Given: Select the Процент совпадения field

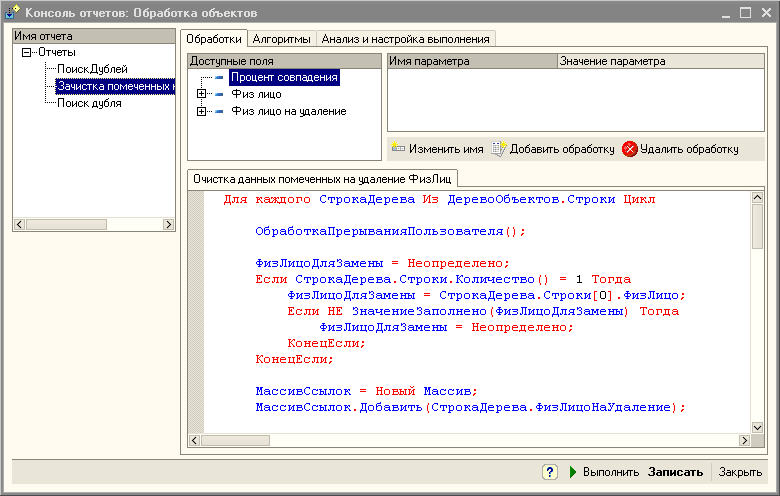Looking at the screenshot, I should click(x=285, y=78).
